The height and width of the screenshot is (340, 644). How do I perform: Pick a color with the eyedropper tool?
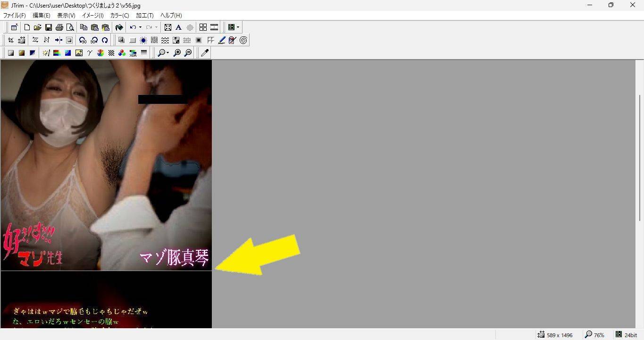205,53
